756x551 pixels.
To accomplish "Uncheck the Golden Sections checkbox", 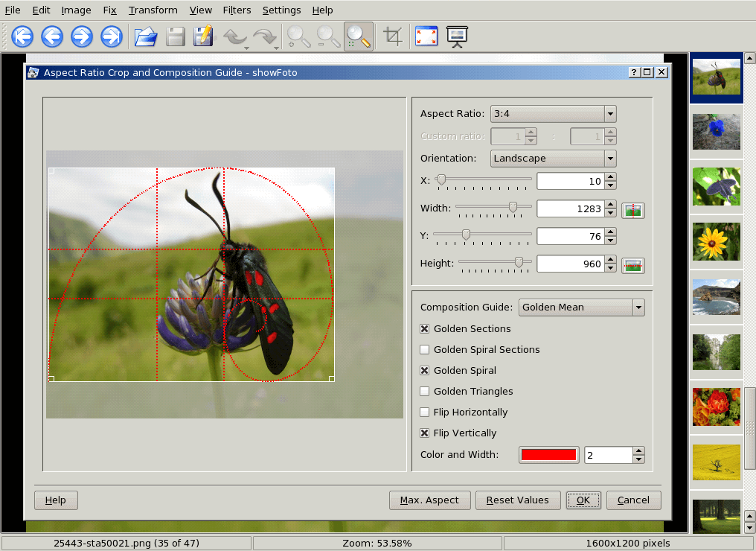I will 425,329.
